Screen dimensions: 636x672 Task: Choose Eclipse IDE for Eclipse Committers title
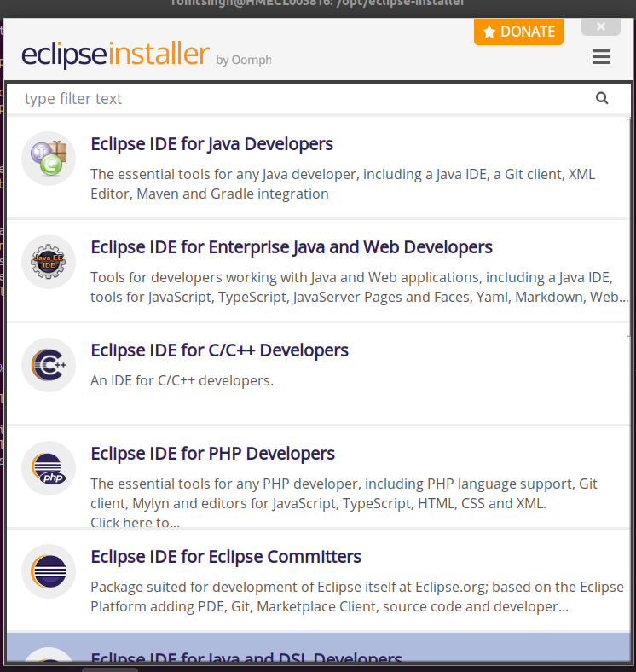click(x=226, y=557)
